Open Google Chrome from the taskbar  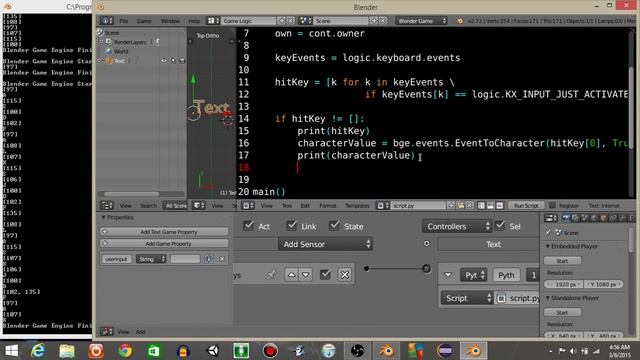[x=125, y=351]
